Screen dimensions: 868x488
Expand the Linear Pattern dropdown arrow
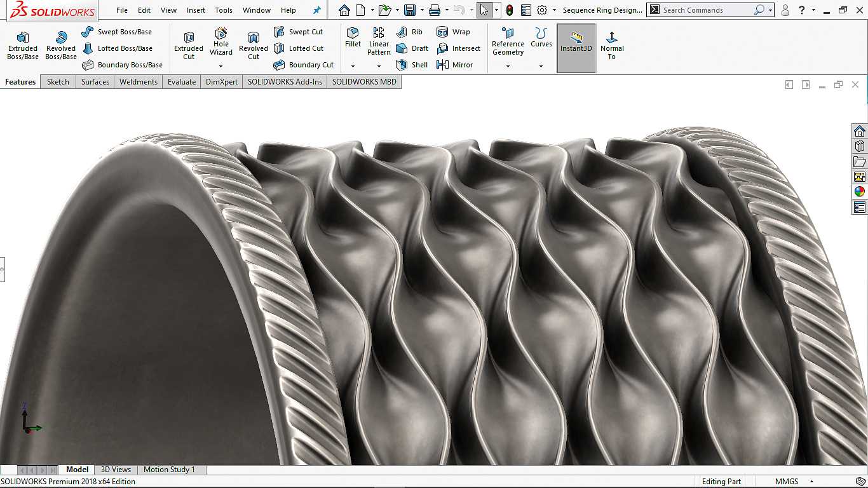point(379,66)
